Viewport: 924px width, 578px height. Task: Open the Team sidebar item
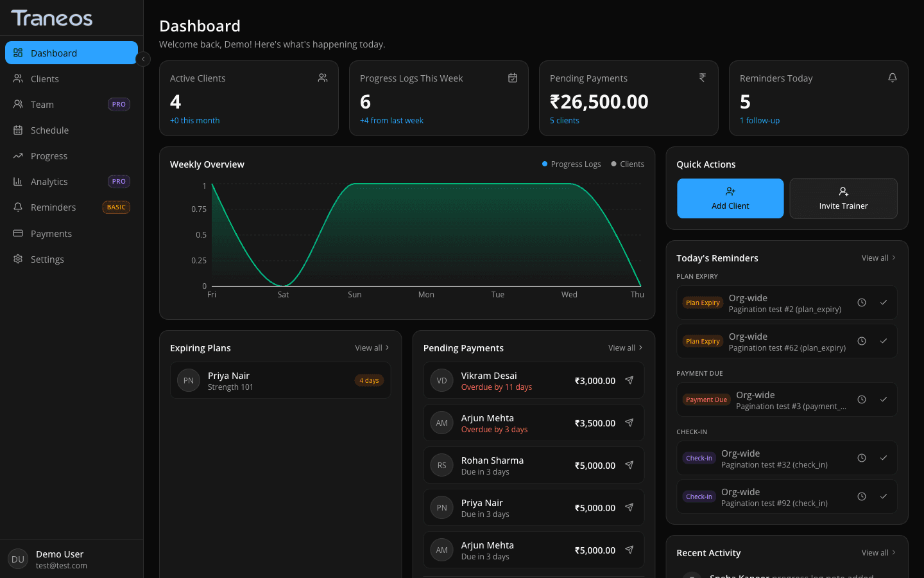pyautogui.click(x=71, y=104)
